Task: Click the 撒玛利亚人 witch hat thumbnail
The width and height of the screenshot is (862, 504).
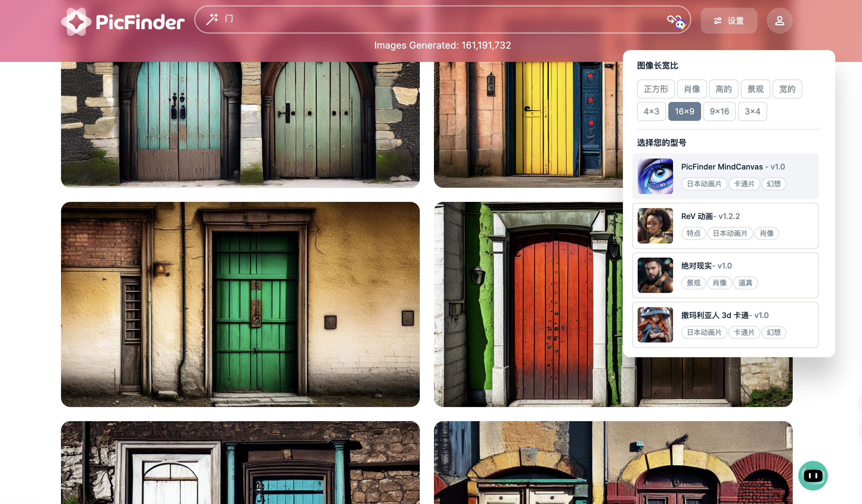Action: click(x=655, y=325)
